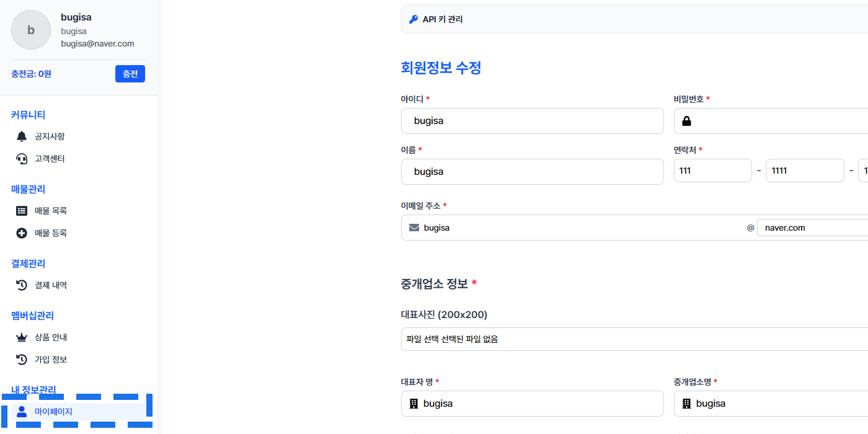Click the bell icon beside 공지사항

[22, 136]
